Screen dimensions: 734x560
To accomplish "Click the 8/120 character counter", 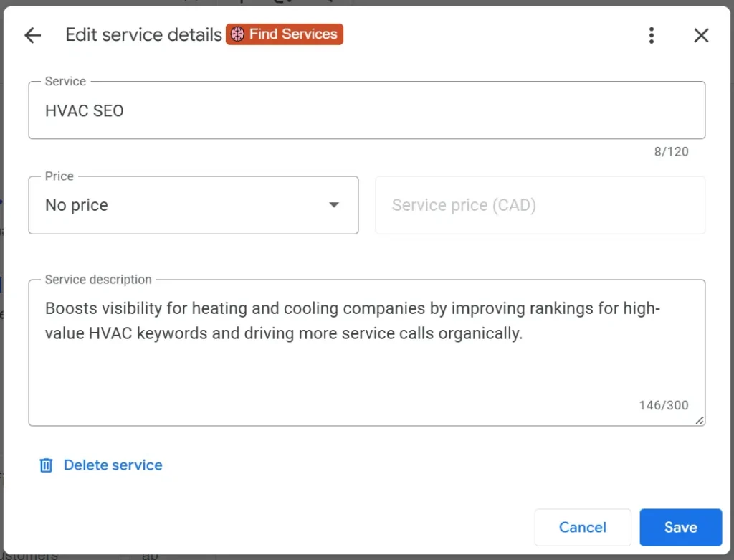I will 671,152.
